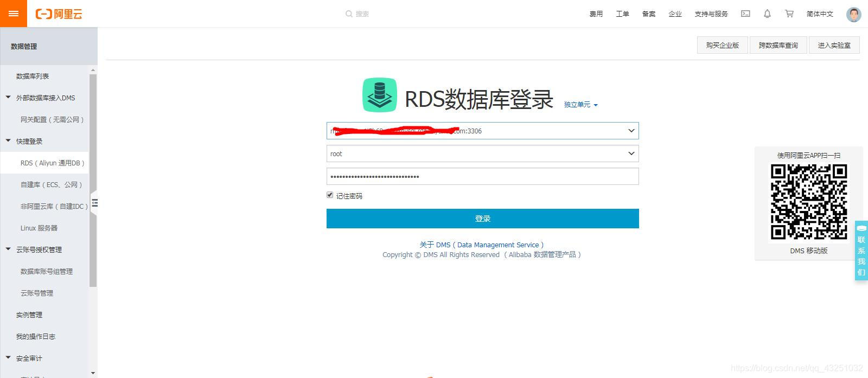
Task: Open the shopping cart icon
Action: 789,14
